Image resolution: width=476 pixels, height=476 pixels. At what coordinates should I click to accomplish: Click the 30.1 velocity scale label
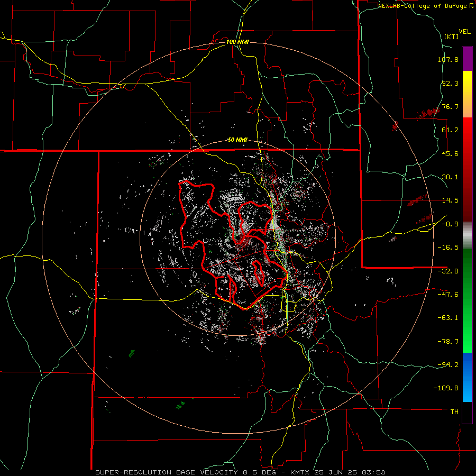[450, 177]
